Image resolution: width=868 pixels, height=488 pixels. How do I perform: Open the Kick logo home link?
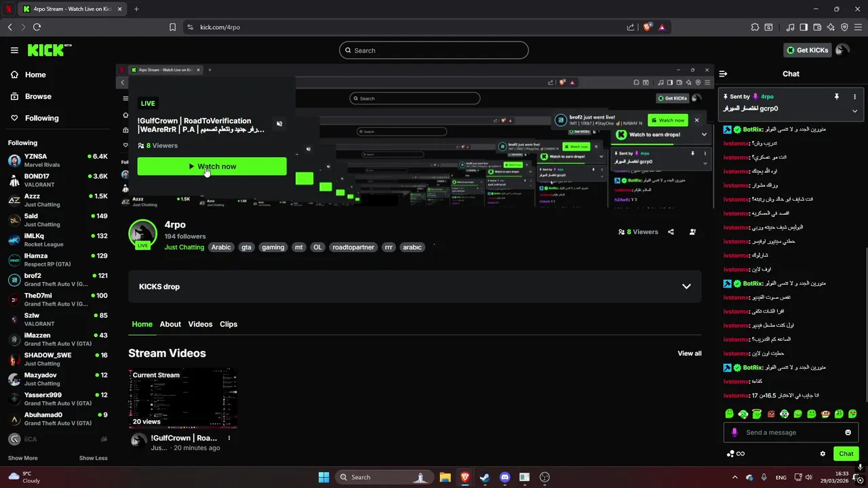[x=49, y=50]
